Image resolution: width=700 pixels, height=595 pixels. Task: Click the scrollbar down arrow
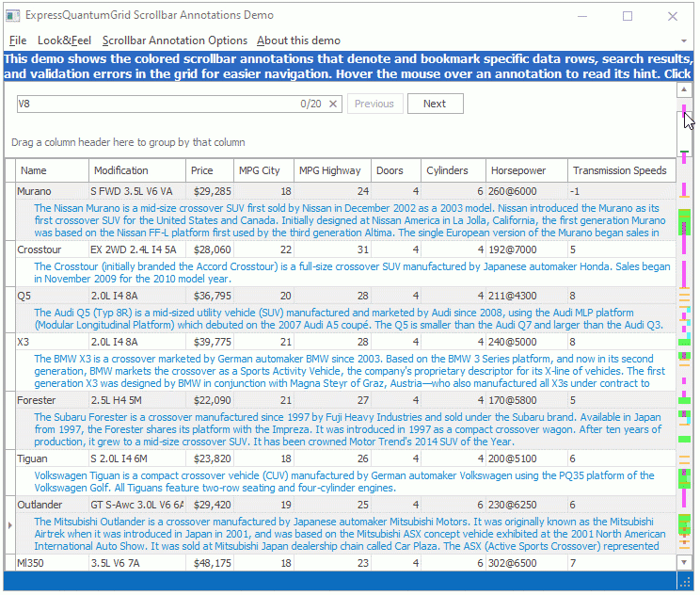(684, 562)
